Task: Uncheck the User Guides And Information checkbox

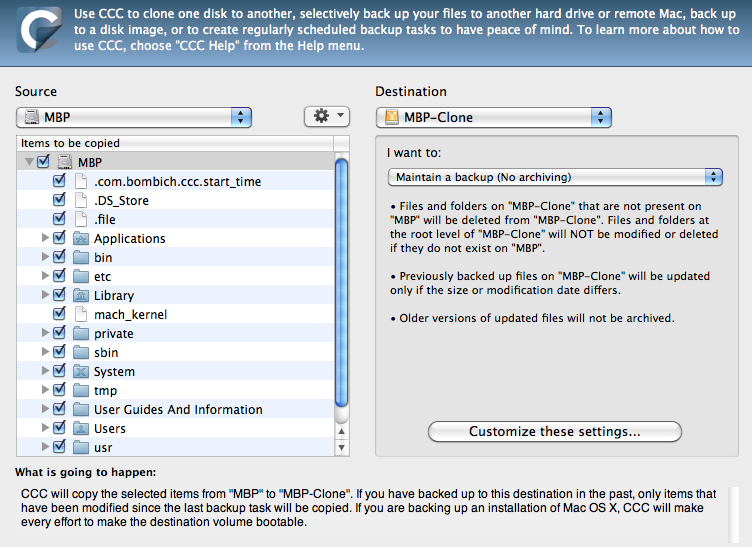Action: pyautogui.click(x=59, y=408)
